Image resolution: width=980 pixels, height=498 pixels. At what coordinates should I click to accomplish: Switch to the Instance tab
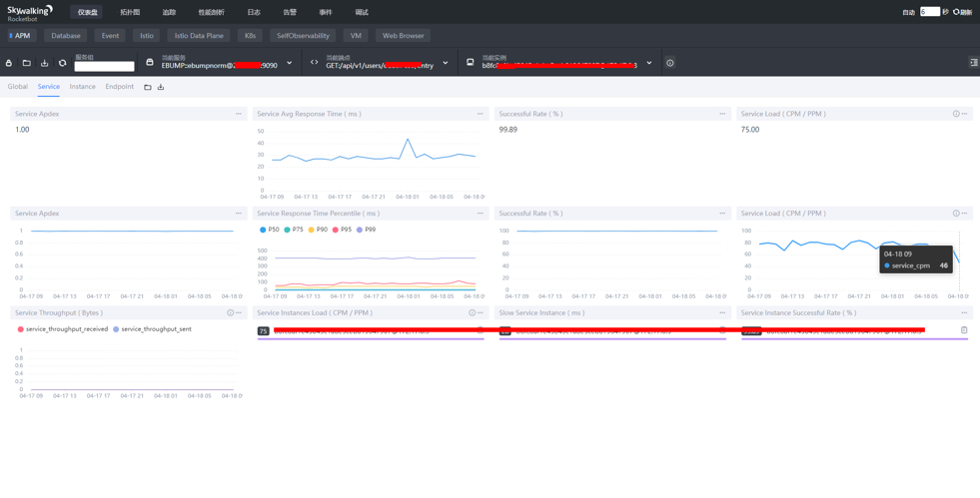[83, 87]
